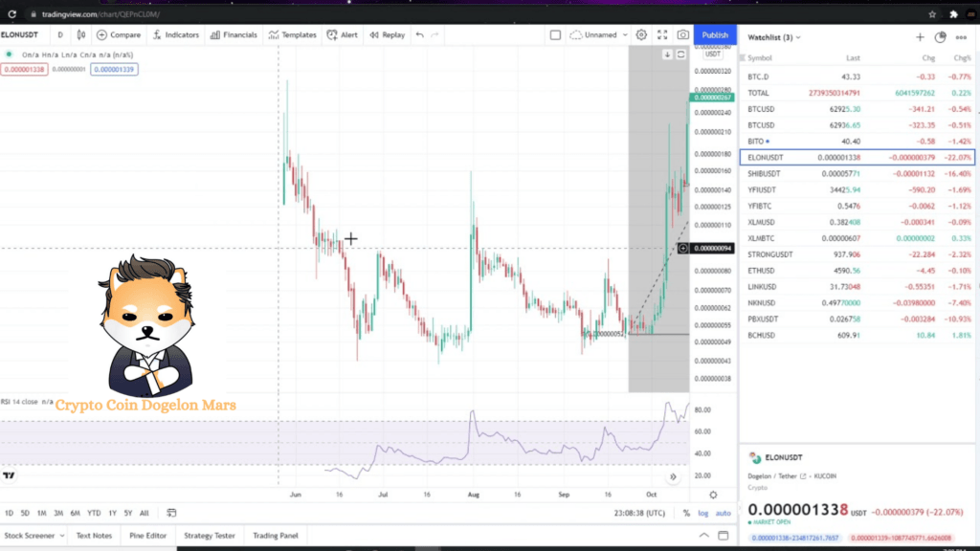The height and width of the screenshot is (551, 980).
Task: Create an Alert from the toolbar
Action: (x=343, y=35)
